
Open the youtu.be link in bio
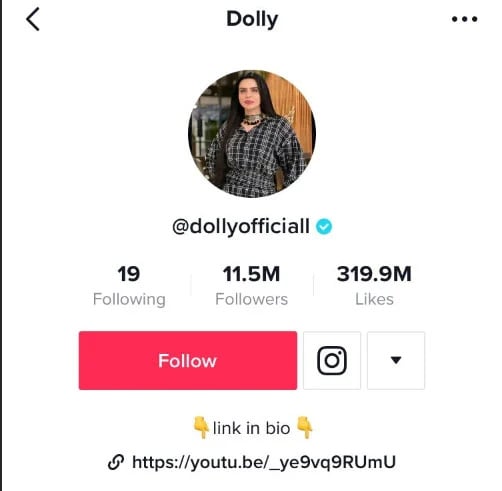264,462
